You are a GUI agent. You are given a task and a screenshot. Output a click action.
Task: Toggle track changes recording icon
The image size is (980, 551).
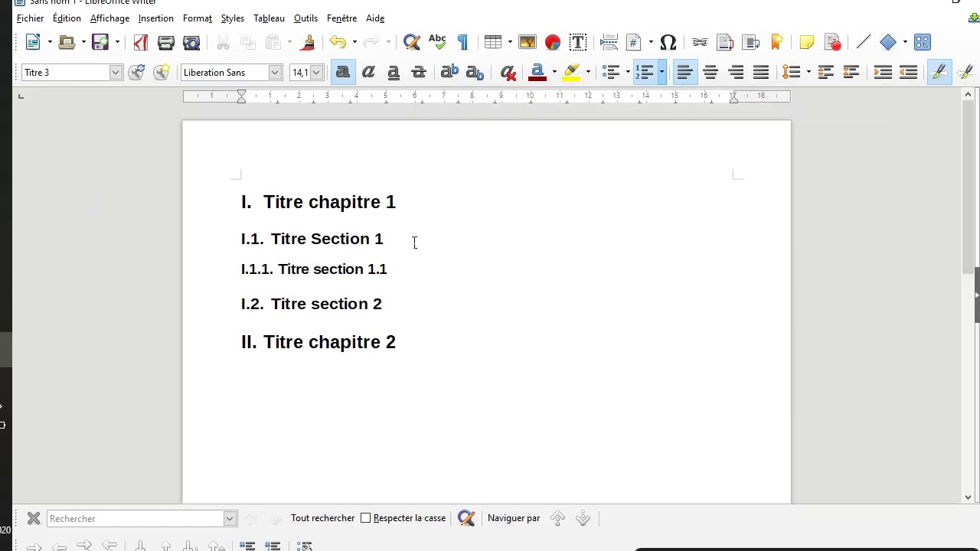833,43
